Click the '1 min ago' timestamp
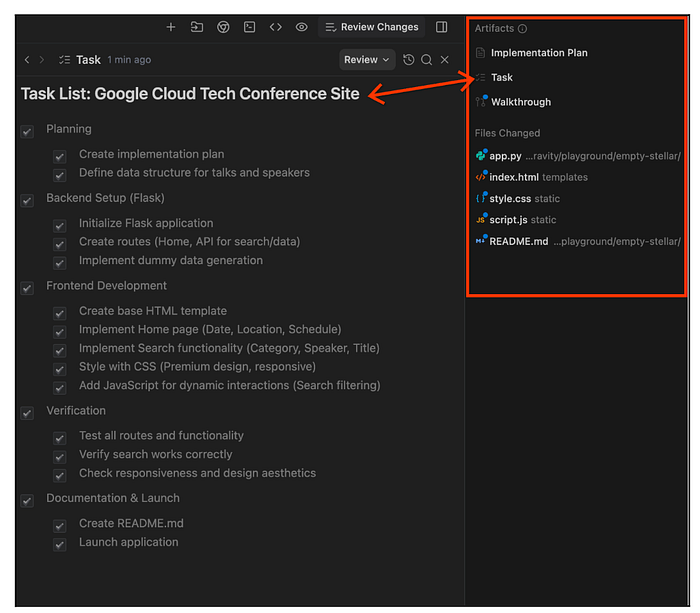 [x=129, y=60]
